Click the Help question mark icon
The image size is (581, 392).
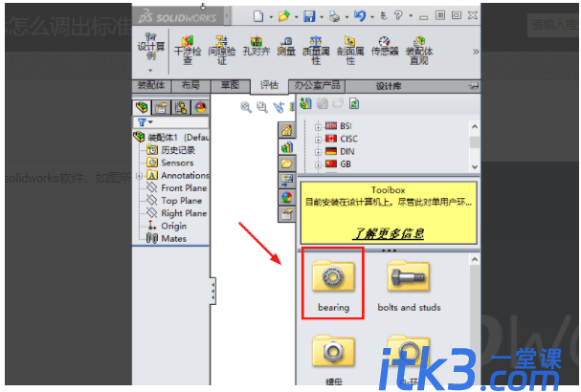(398, 15)
